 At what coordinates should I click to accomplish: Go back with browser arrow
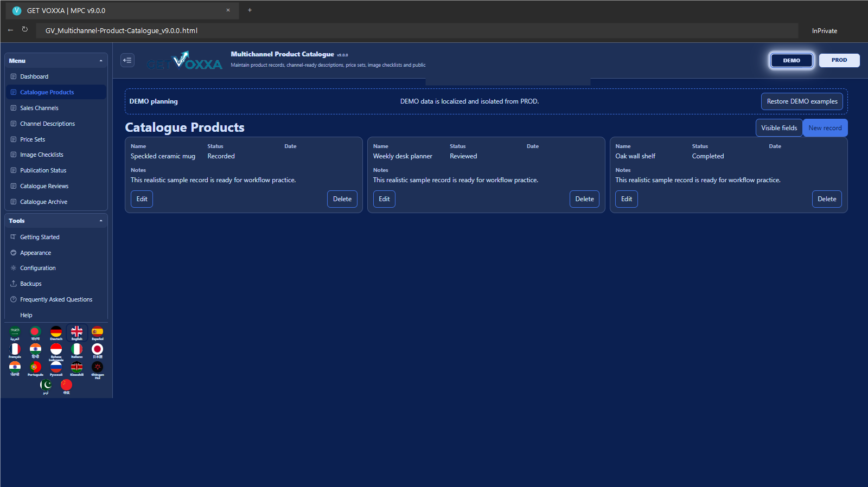pyautogui.click(x=10, y=30)
